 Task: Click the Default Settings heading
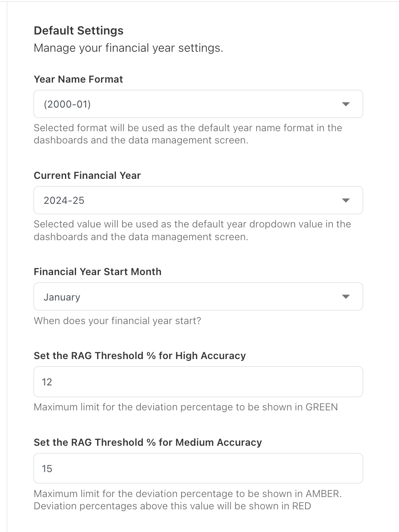(x=78, y=31)
